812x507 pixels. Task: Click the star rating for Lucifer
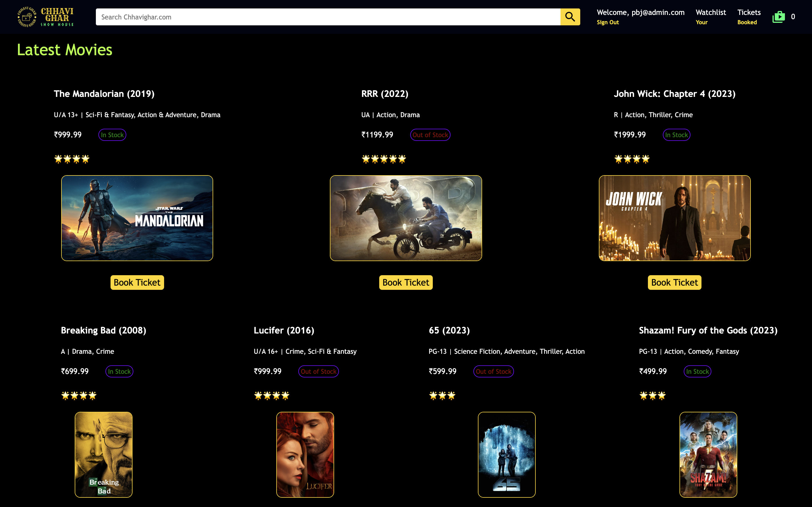271,395
